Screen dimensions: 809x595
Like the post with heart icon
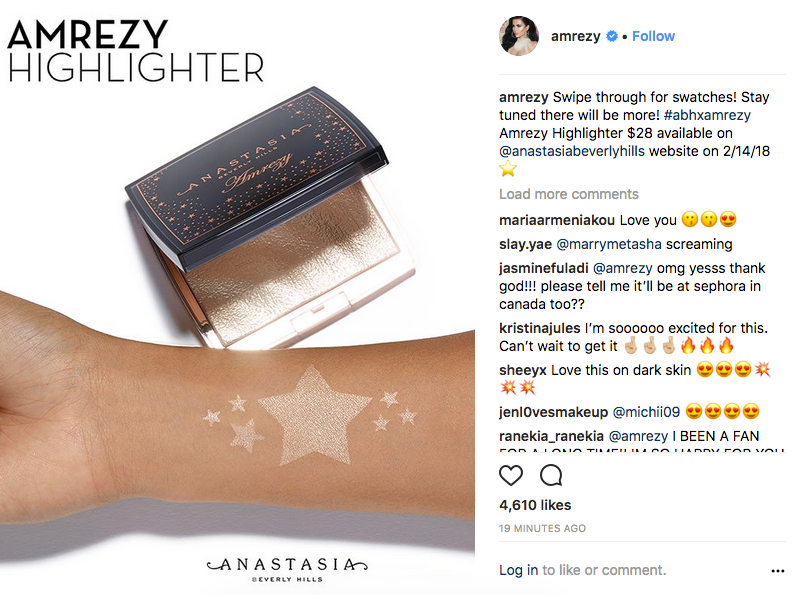click(511, 475)
